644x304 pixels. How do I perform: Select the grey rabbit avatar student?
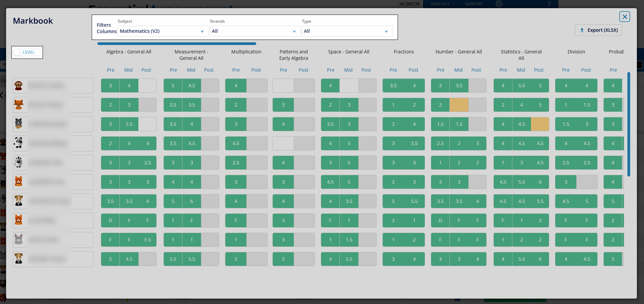19,240
